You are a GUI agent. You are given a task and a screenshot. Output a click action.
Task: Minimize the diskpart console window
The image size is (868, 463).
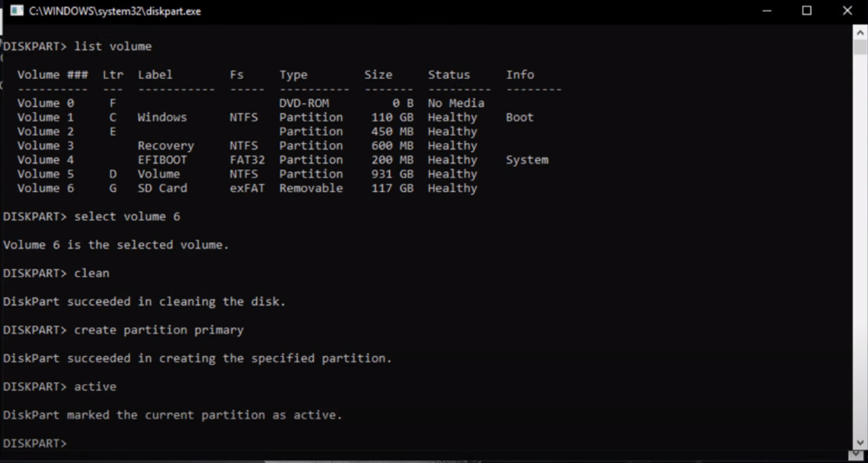click(x=767, y=10)
